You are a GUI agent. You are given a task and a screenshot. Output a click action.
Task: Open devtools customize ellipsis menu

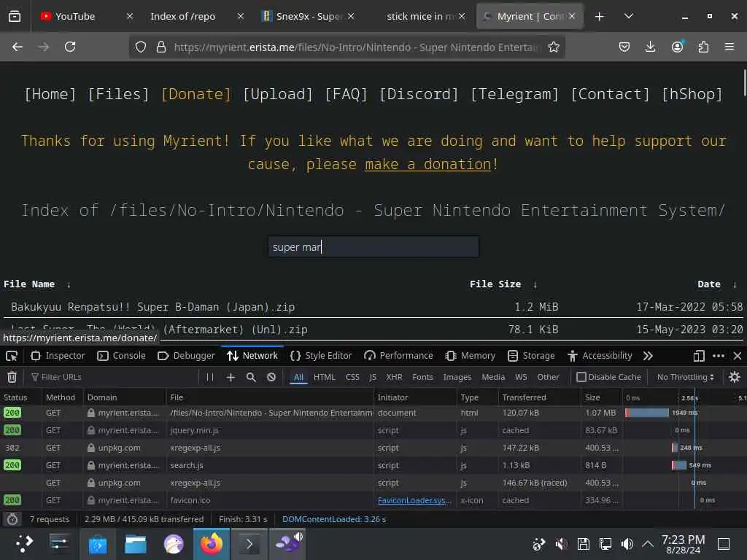719,356
